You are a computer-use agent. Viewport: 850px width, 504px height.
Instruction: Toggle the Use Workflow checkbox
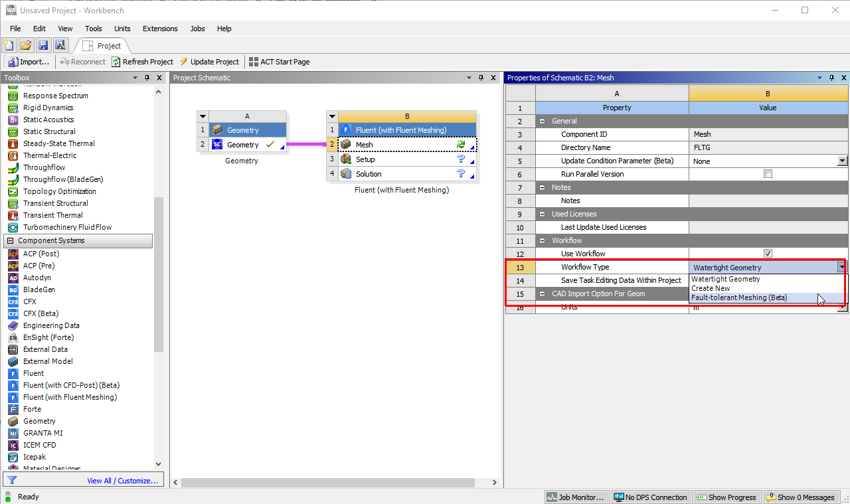coord(768,254)
